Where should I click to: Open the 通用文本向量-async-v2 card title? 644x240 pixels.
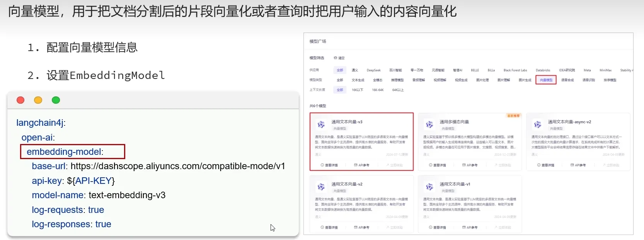569,122
